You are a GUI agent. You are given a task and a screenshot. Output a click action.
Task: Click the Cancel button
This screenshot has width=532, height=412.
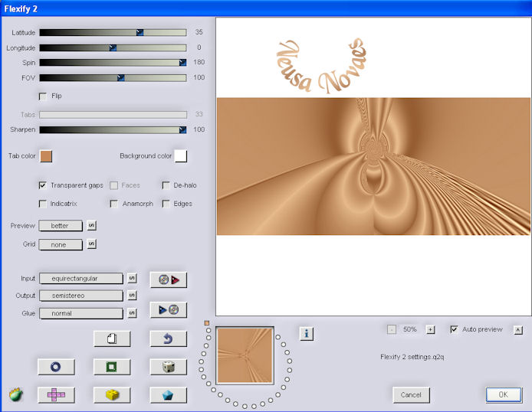coord(411,395)
